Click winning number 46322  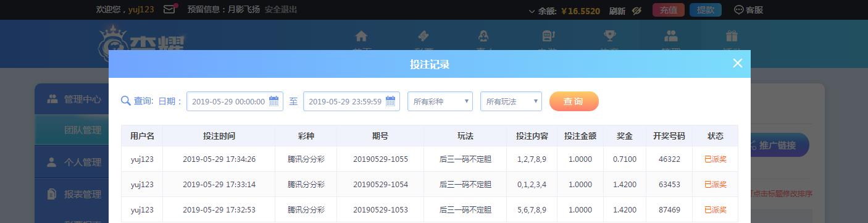(x=669, y=159)
